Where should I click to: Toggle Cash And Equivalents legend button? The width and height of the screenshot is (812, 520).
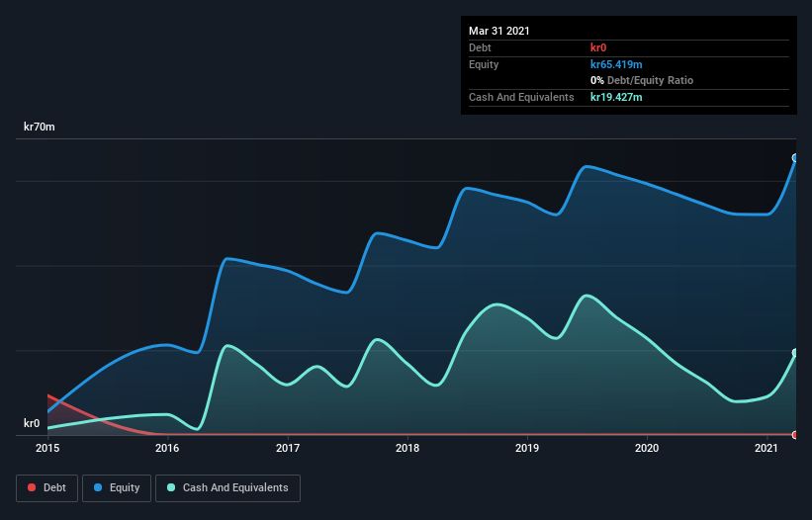click(x=227, y=488)
